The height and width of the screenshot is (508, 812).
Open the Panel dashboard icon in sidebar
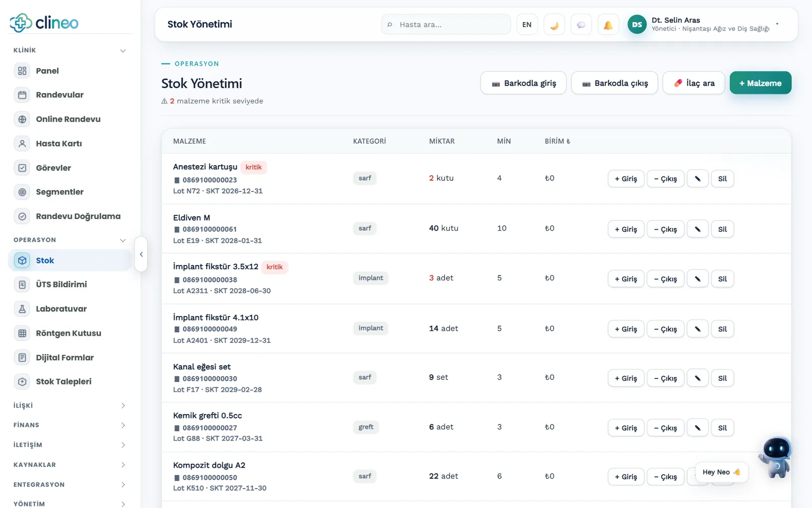[22, 71]
